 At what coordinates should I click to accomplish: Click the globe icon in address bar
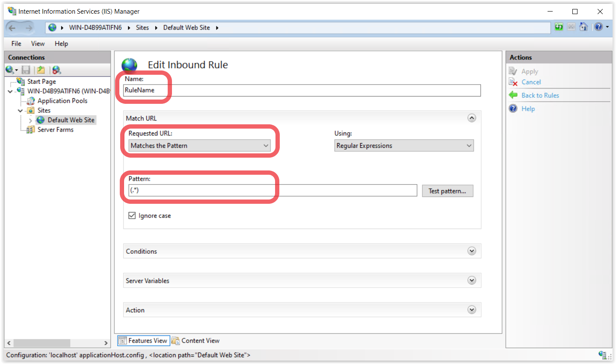pos(52,27)
